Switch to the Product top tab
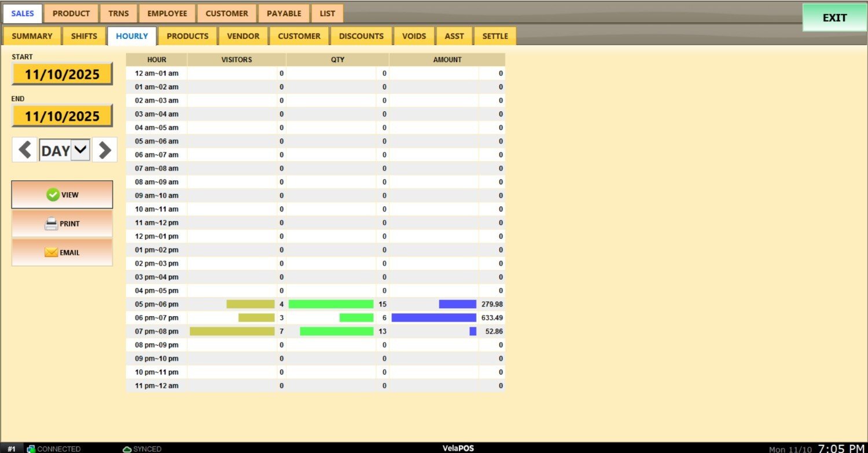868x453 pixels. (x=71, y=13)
